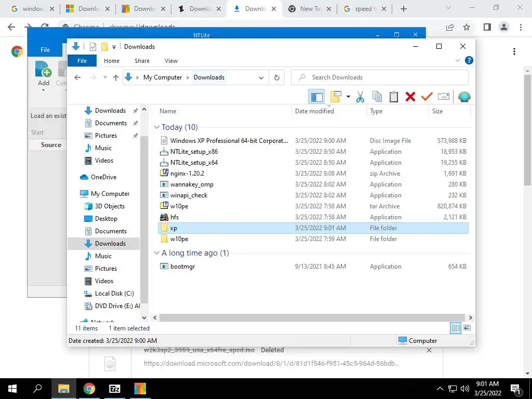The height and width of the screenshot is (399, 532).
Task: Open Desktop in navigation pane
Action: 106,219
